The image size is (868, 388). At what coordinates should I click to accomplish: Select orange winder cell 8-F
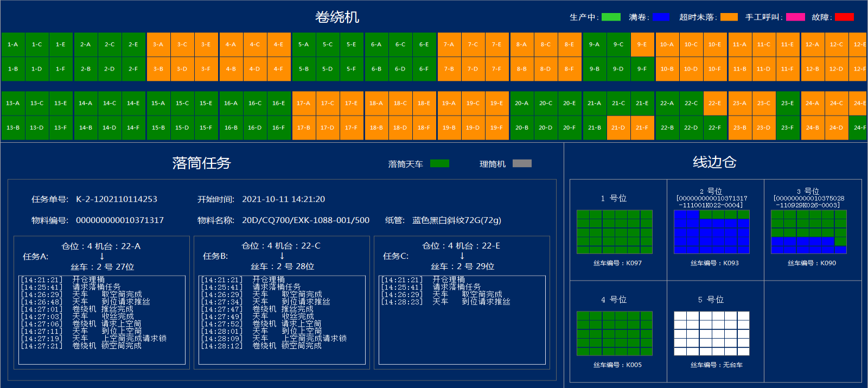570,69
